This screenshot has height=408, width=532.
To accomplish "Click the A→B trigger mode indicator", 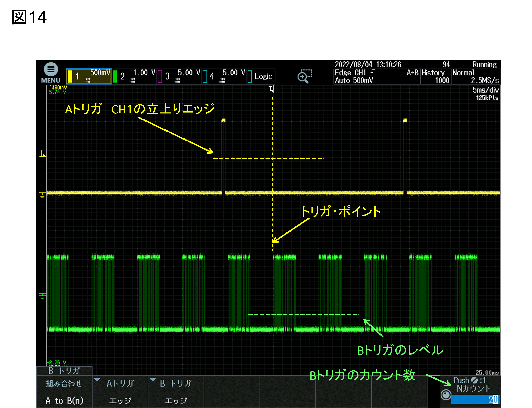I will 413,73.
